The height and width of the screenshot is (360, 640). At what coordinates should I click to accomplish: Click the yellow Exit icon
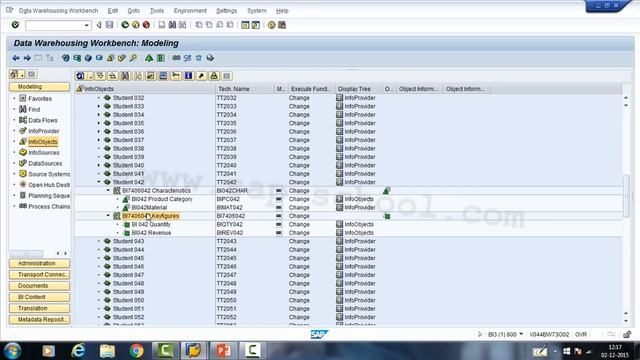pos(136,25)
